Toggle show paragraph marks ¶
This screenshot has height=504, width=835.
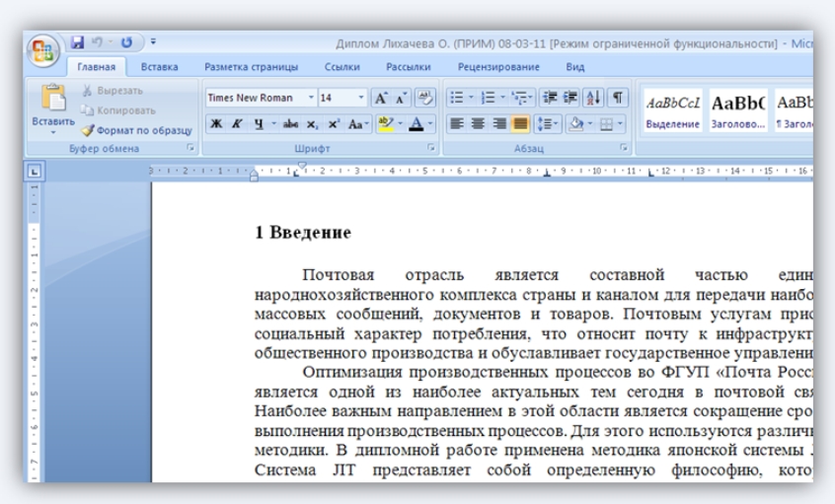point(617,98)
